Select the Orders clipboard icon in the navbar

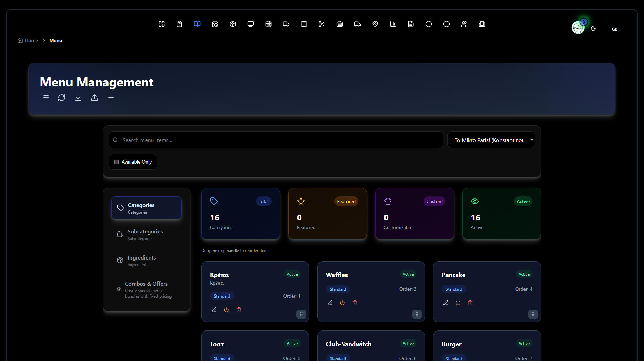[179, 24]
